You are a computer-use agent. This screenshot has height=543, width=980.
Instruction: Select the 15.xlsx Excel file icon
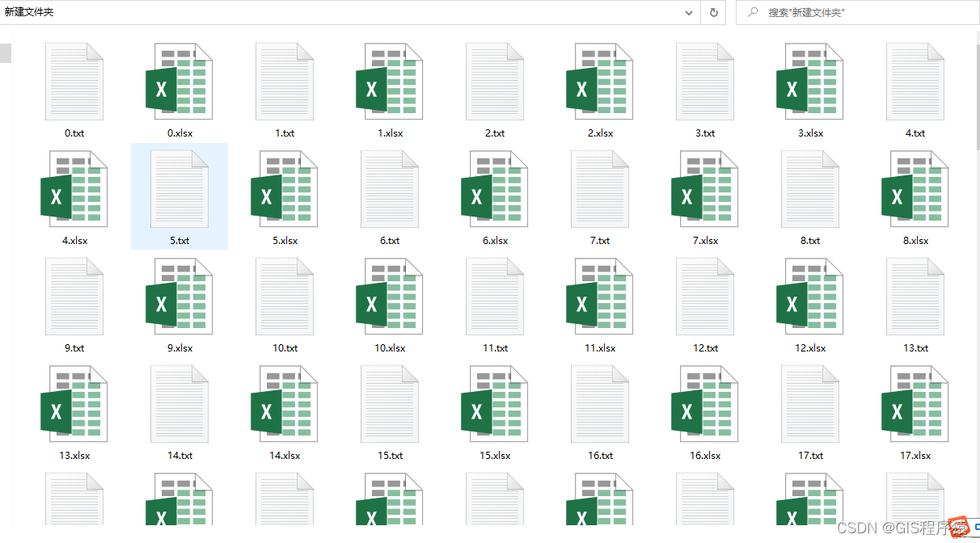[x=495, y=404]
